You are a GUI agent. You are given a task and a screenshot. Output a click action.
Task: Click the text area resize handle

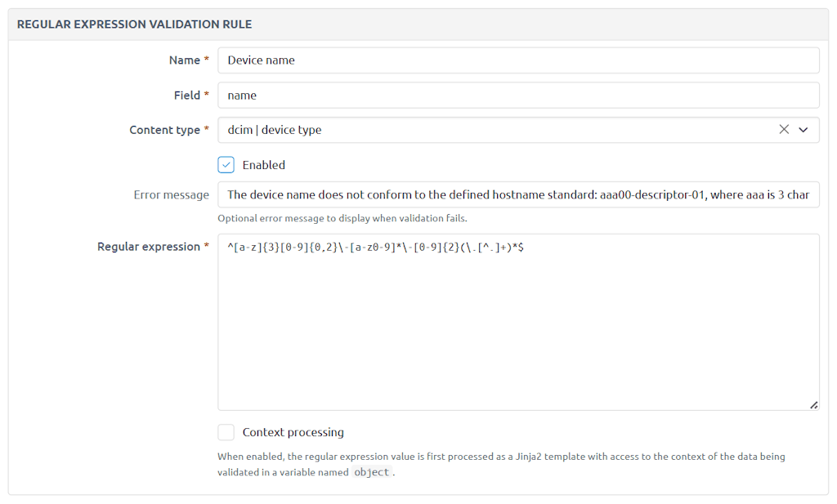coord(813,404)
